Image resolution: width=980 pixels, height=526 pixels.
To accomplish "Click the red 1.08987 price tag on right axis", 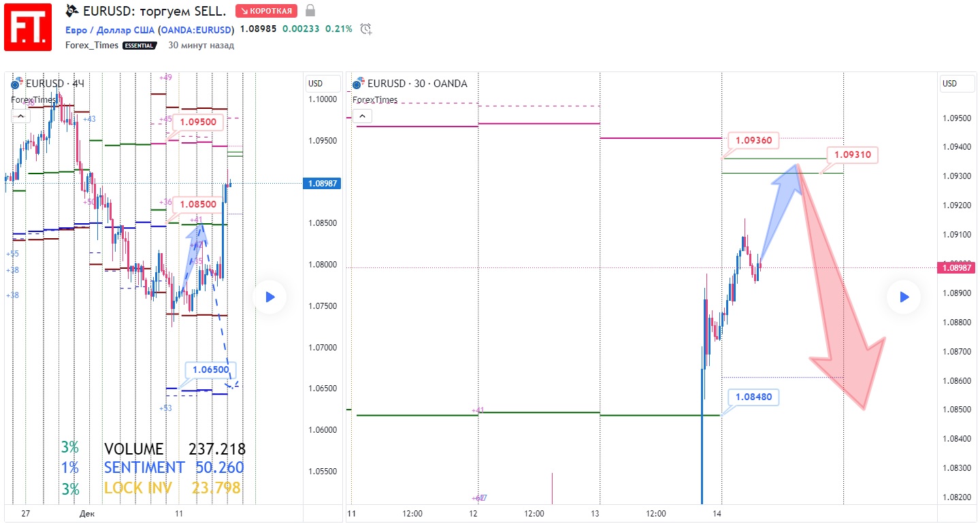I will (958, 268).
